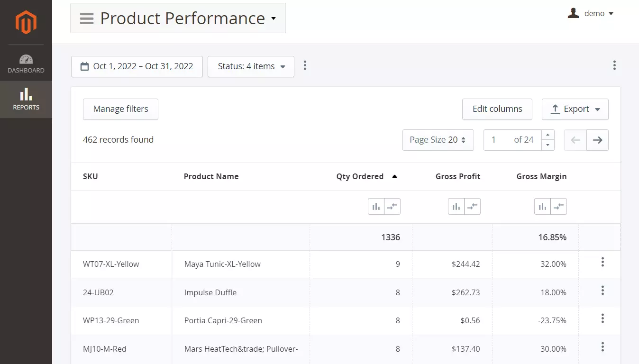Viewport: 639px width, 364px height.
Task: Open the Reports section in sidebar
Action: (26, 99)
